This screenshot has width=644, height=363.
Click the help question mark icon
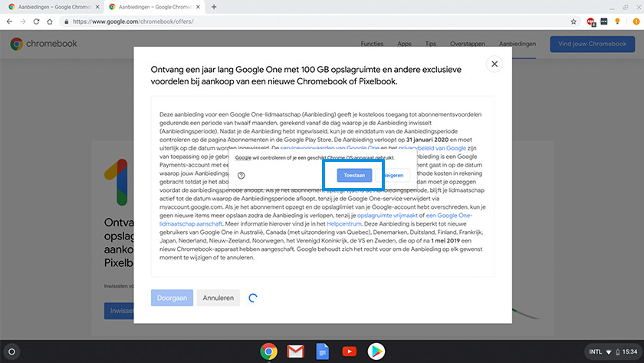pyautogui.click(x=241, y=176)
